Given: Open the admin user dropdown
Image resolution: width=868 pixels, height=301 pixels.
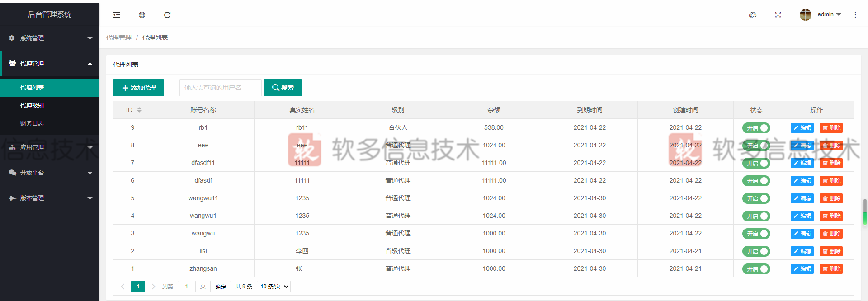Looking at the screenshot, I should tap(829, 14).
